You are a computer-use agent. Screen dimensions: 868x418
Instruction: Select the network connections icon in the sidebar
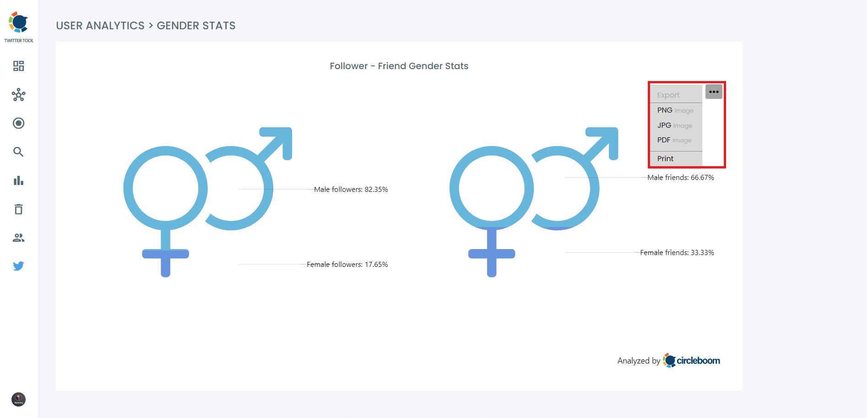[18, 95]
